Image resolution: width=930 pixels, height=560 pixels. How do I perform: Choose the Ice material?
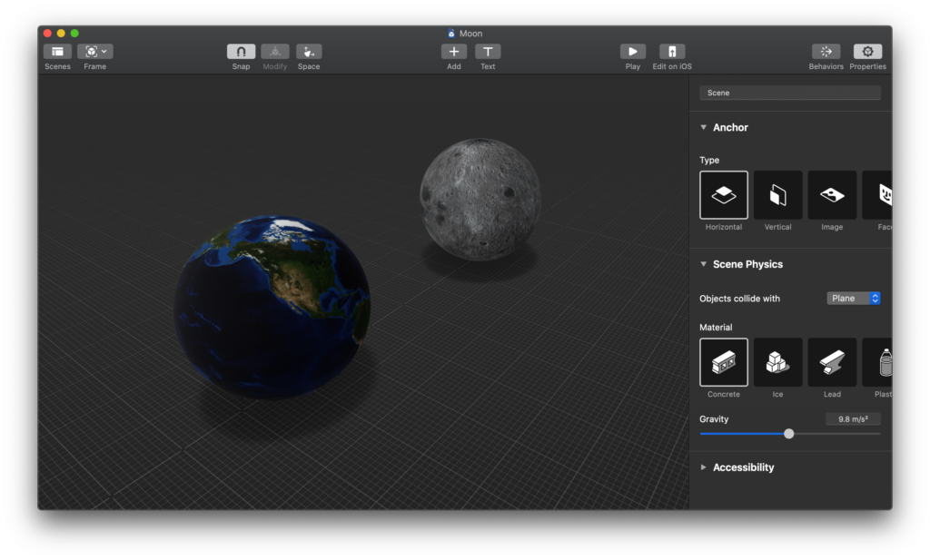(x=777, y=362)
